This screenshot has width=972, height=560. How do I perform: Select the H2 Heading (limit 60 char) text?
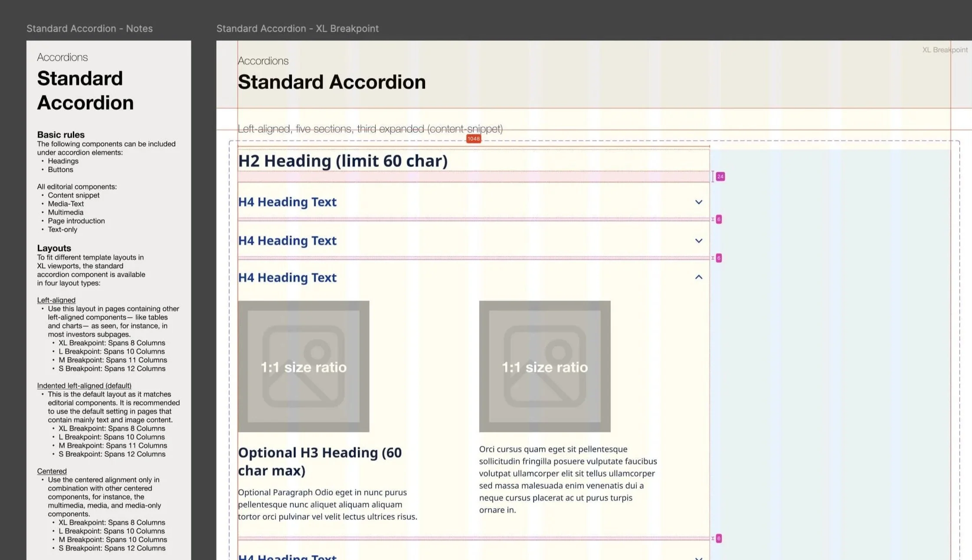[x=343, y=161]
